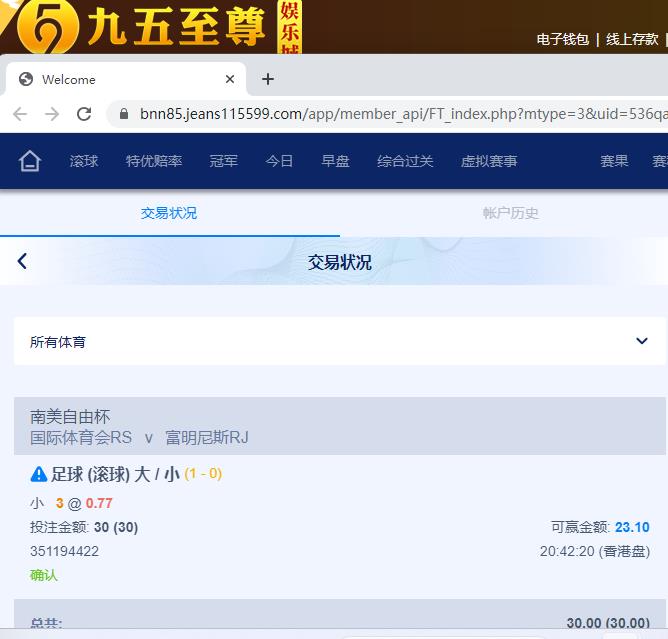Screen dimensions: 668x639
Task: Open the 综合过关 menu item
Action: click(405, 161)
